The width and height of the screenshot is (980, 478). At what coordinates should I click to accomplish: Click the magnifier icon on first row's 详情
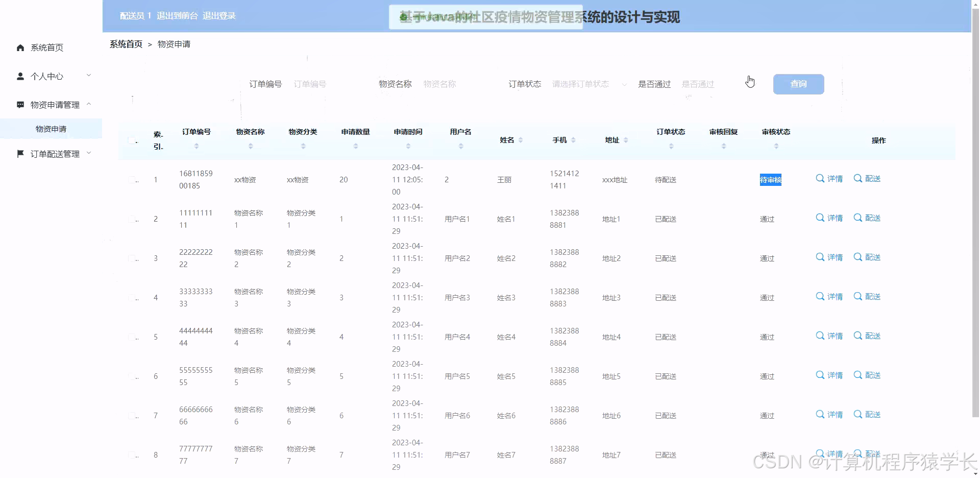pos(820,179)
